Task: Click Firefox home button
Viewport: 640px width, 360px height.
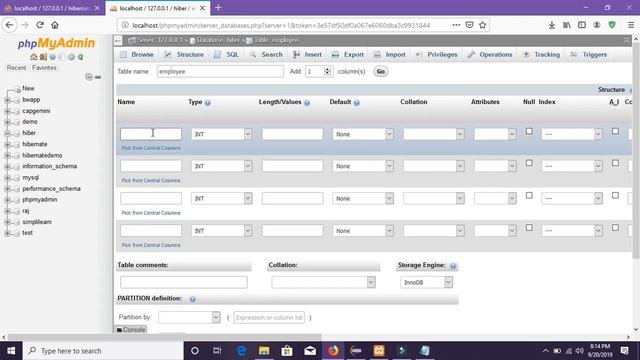Action: [55, 25]
